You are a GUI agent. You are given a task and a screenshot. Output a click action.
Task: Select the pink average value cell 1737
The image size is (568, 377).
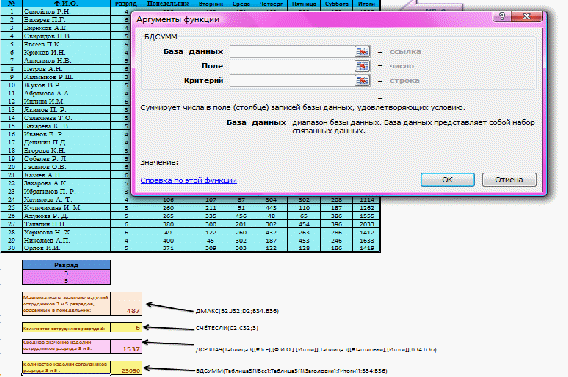point(126,346)
